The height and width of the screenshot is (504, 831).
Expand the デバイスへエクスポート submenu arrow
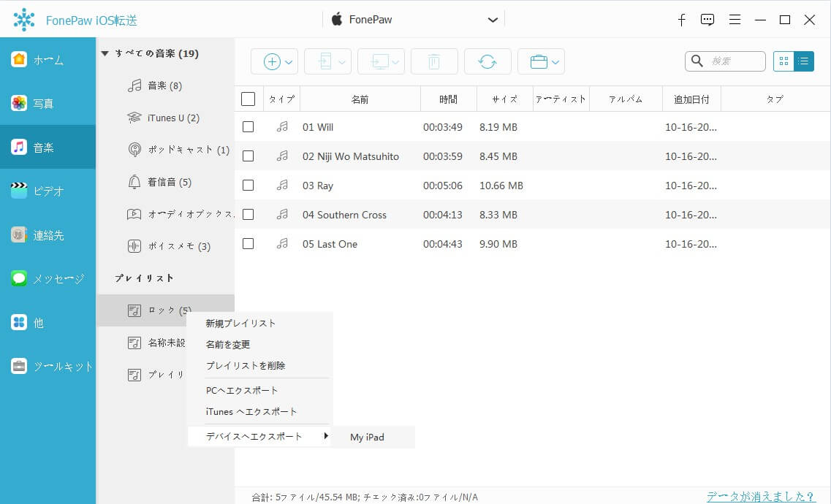[326, 436]
